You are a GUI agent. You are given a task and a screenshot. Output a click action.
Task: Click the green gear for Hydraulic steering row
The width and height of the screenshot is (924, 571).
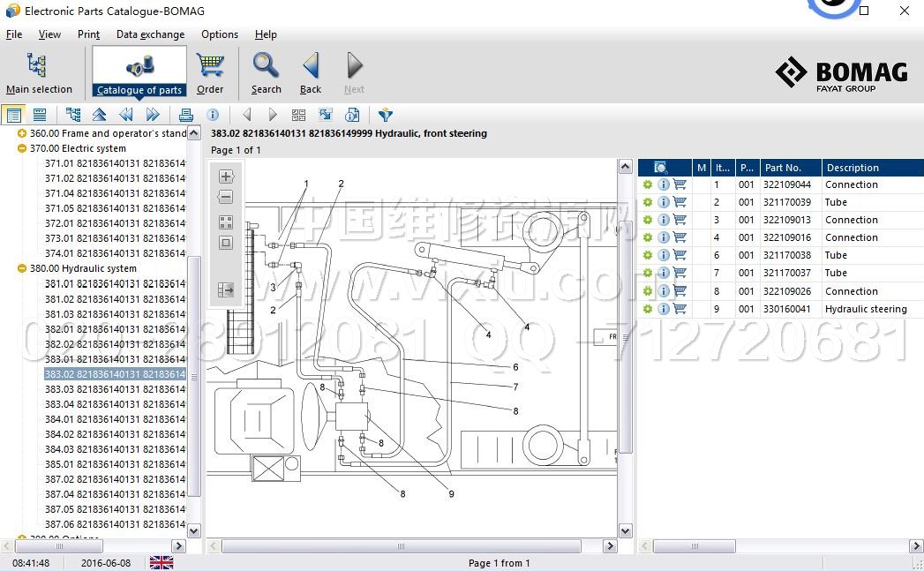(x=647, y=309)
